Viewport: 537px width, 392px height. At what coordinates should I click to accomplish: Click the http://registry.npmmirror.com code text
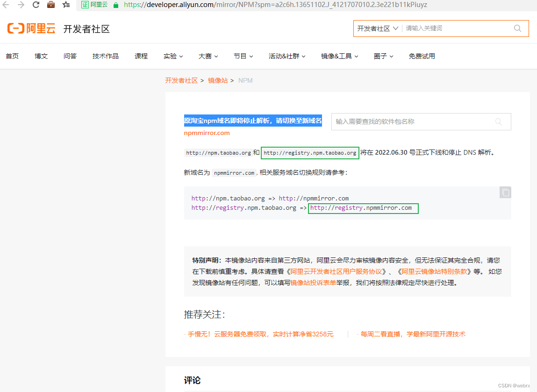361,208
